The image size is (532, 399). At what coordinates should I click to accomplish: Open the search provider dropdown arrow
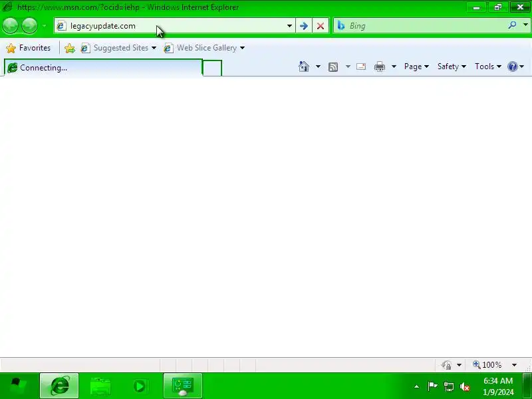coord(525,25)
